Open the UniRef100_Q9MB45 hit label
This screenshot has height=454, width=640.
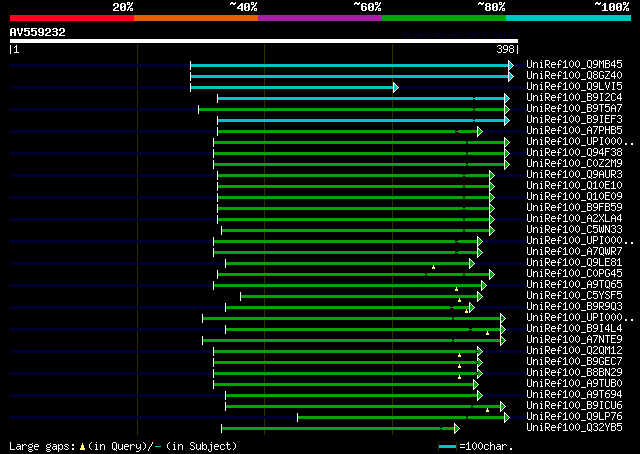[574, 65]
